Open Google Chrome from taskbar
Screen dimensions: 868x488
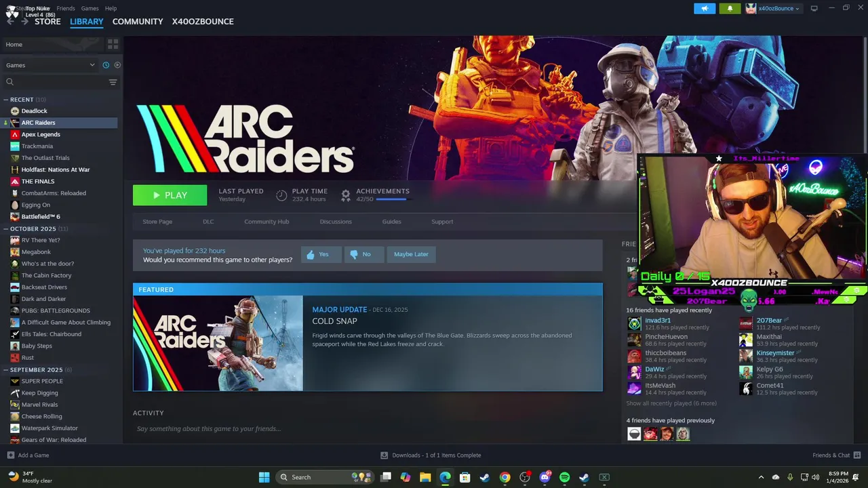click(505, 477)
